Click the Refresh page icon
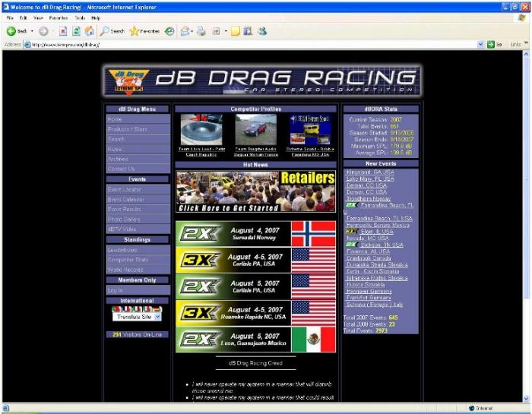The width and height of the screenshot is (532, 414). pos(76,31)
